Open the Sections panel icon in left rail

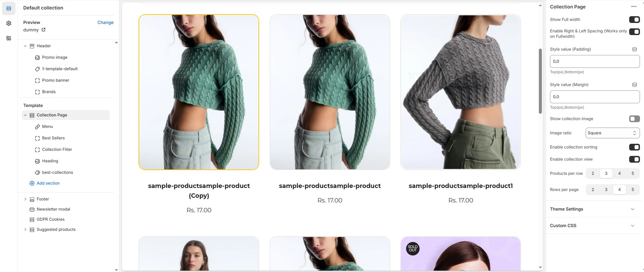[x=9, y=8]
